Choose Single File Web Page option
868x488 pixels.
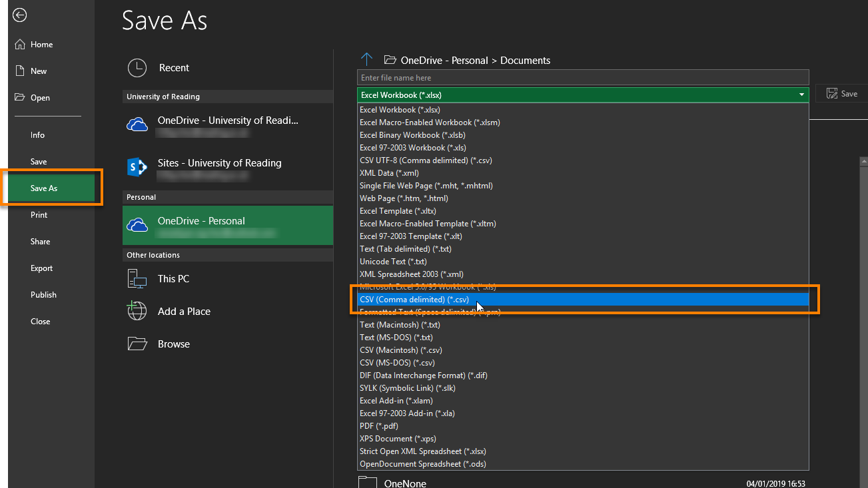click(x=583, y=186)
